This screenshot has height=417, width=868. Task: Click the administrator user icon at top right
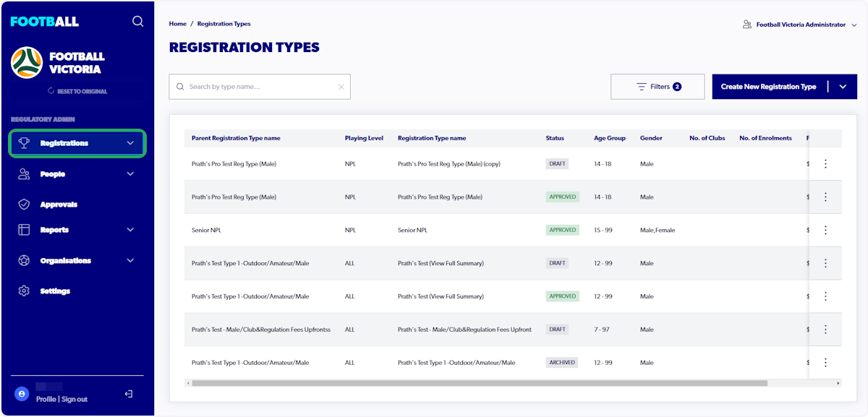pos(747,25)
